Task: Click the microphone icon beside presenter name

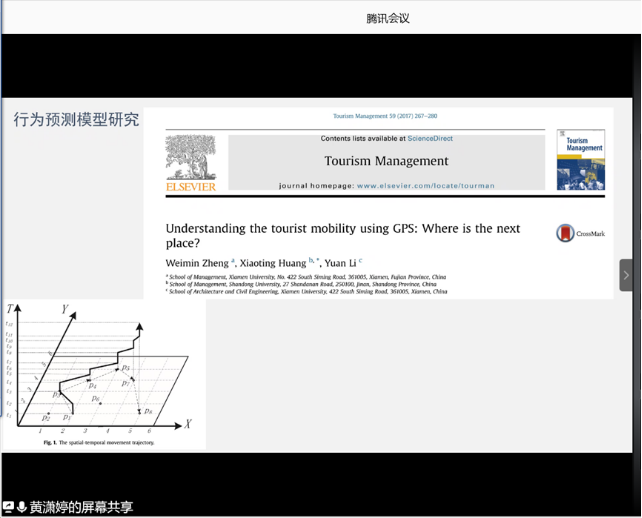Action: [x=21, y=507]
